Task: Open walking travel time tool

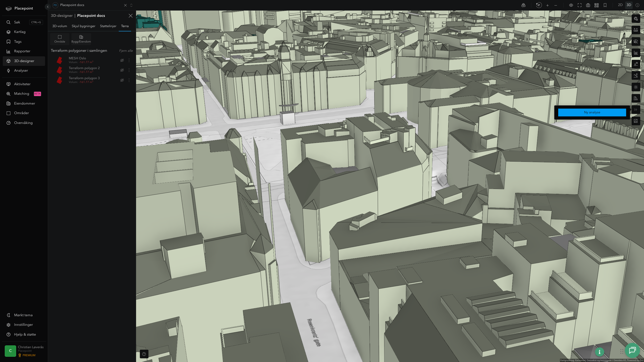Action: click(636, 64)
